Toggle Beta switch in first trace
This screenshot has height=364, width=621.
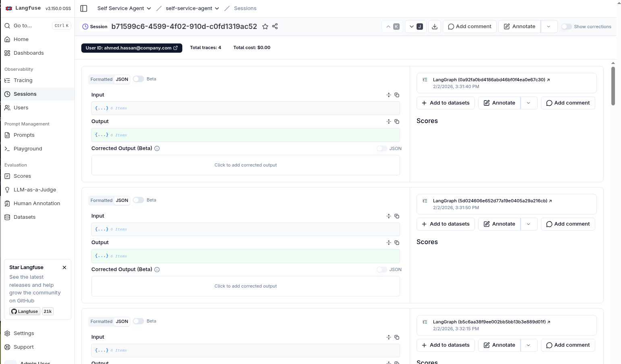pos(138,79)
